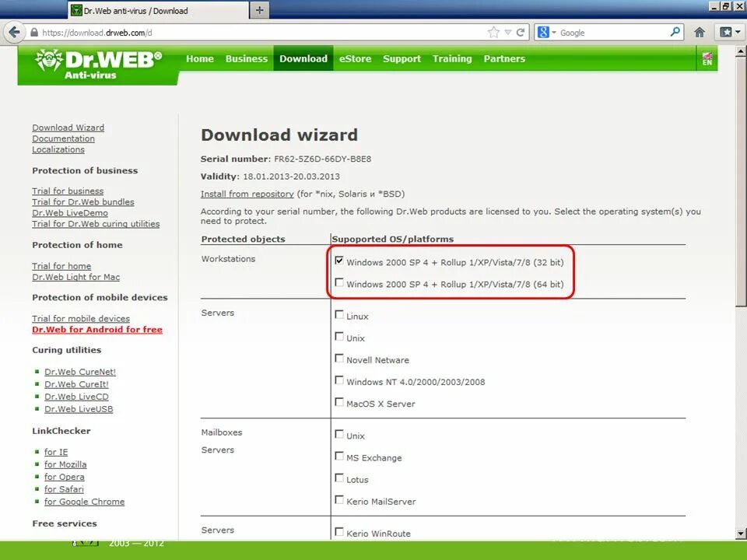This screenshot has height=560, width=747.
Task: Click the browser back arrow button
Action: (14, 33)
